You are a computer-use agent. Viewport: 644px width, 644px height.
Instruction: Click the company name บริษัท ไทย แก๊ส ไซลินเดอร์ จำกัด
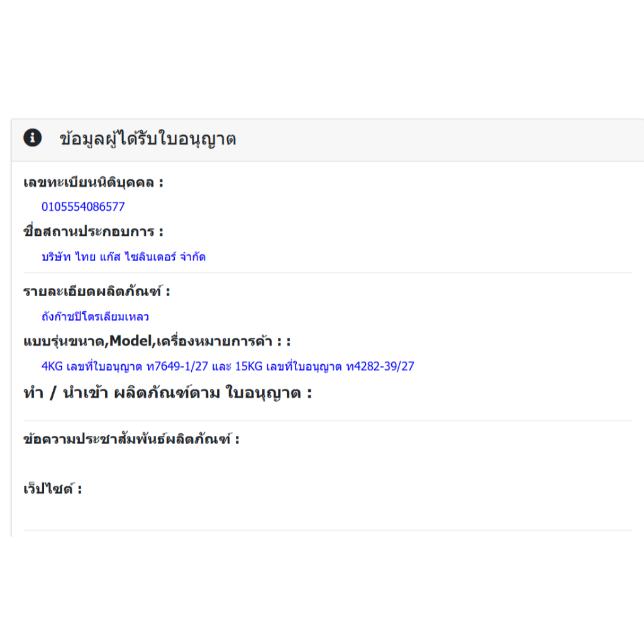coord(124,257)
